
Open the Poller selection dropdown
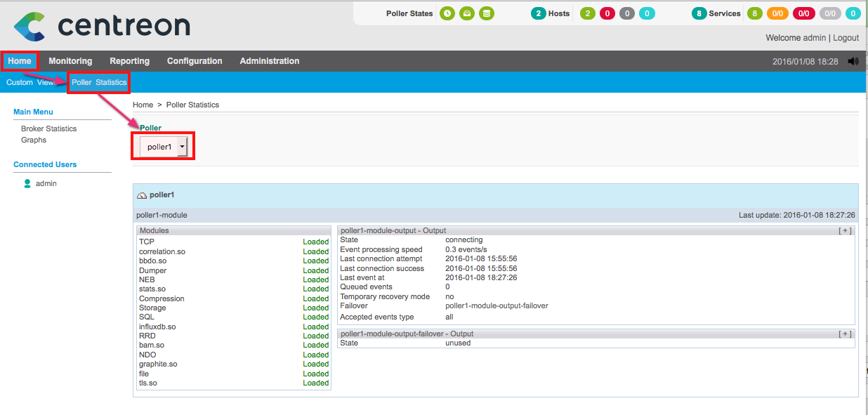164,147
